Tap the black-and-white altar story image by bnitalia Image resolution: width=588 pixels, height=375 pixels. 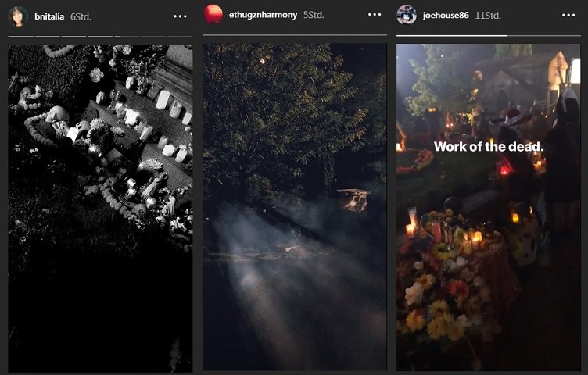pos(101,209)
